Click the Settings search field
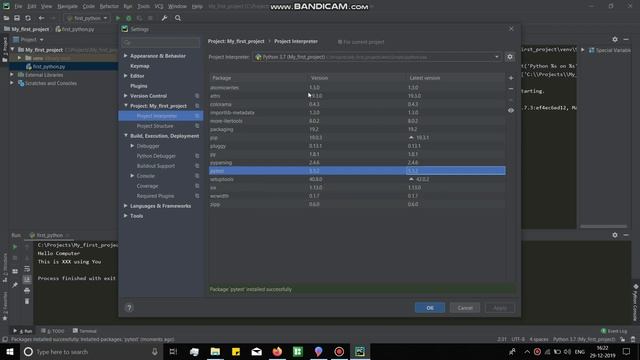Viewport: 640px width, 360px height. tap(161, 42)
